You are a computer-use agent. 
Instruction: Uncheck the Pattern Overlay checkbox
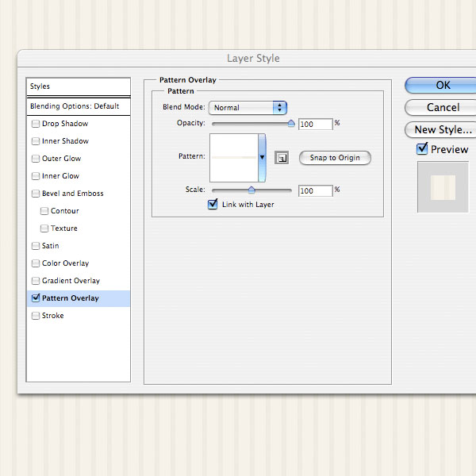36,297
